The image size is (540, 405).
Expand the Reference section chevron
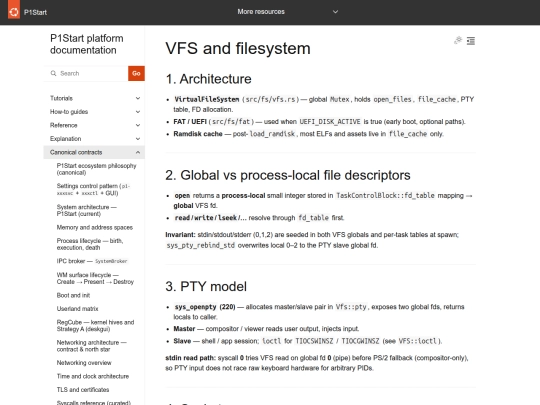point(138,125)
